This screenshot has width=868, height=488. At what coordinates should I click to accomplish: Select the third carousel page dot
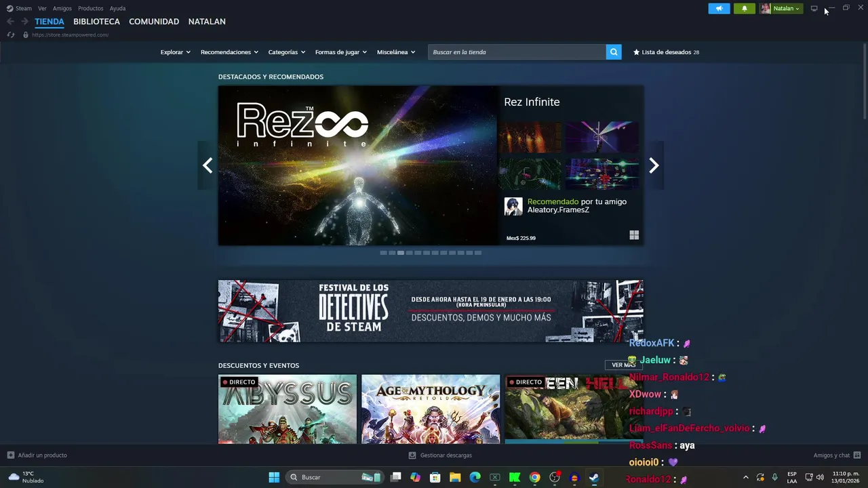click(401, 253)
